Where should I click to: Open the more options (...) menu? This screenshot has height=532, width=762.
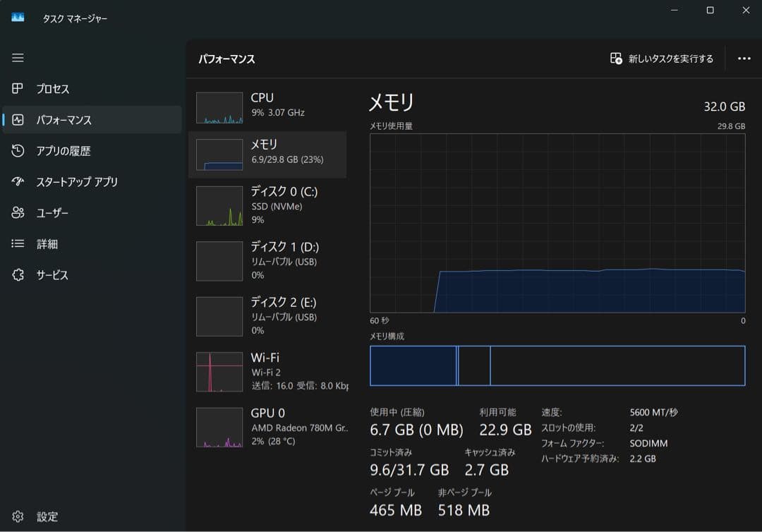pyautogui.click(x=744, y=58)
